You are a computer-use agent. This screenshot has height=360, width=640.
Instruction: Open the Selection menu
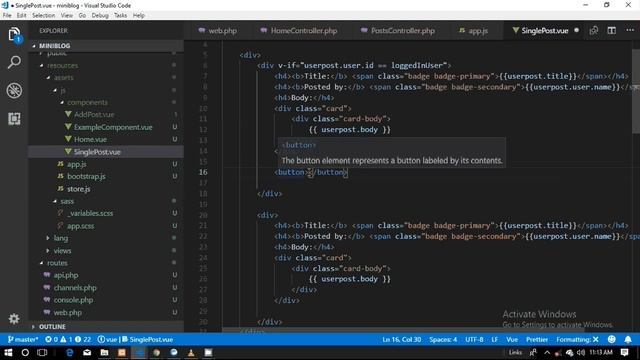click(44, 16)
